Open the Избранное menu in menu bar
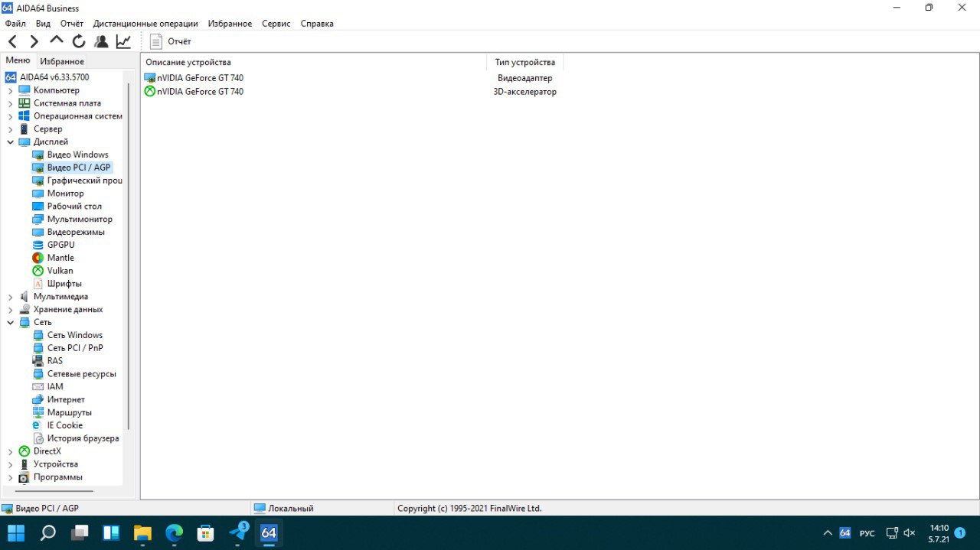This screenshot has width=980, height=550. pyautogui.click(x=230, y=24)
